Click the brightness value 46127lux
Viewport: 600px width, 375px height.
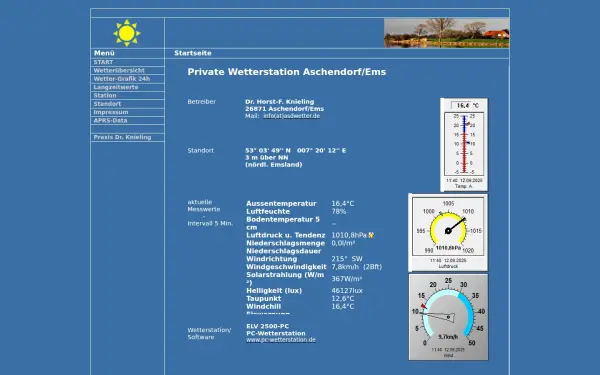pos(347,291)
